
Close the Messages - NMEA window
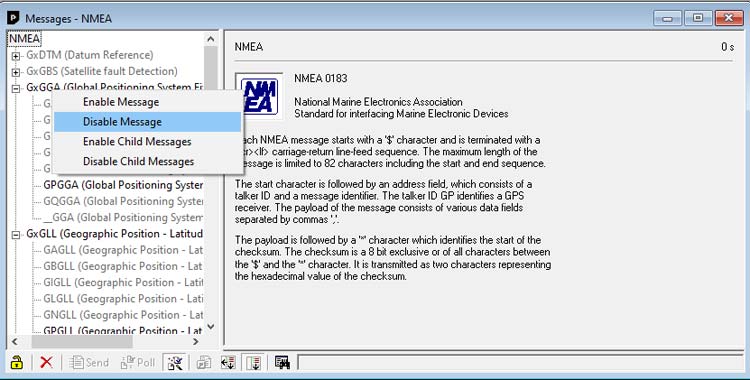pos(729,18)
